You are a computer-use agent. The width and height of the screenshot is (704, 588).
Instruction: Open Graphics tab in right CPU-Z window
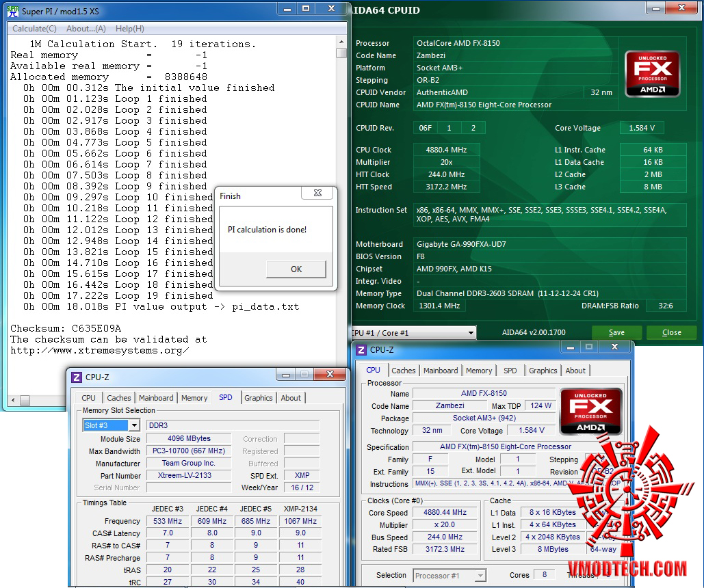[543, 371]
